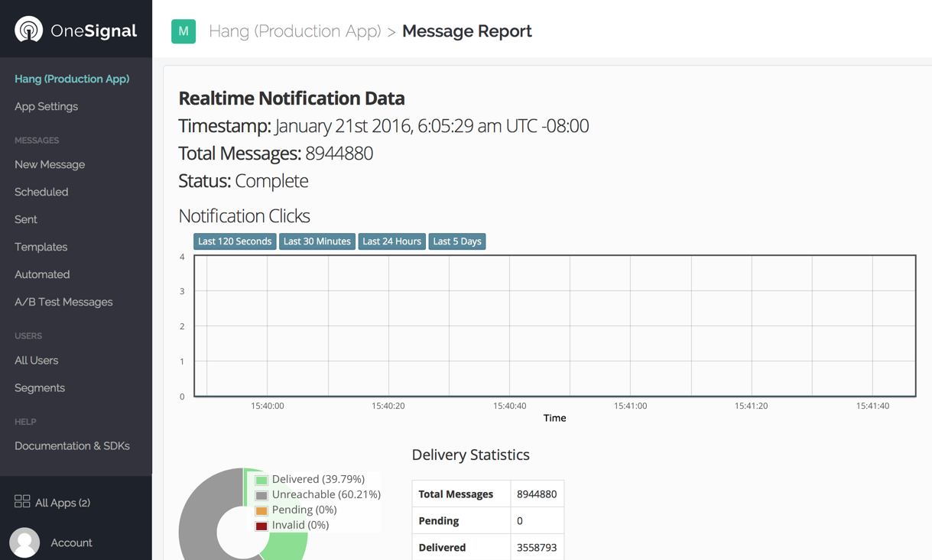Click the green M app badge

pos(183,31)
